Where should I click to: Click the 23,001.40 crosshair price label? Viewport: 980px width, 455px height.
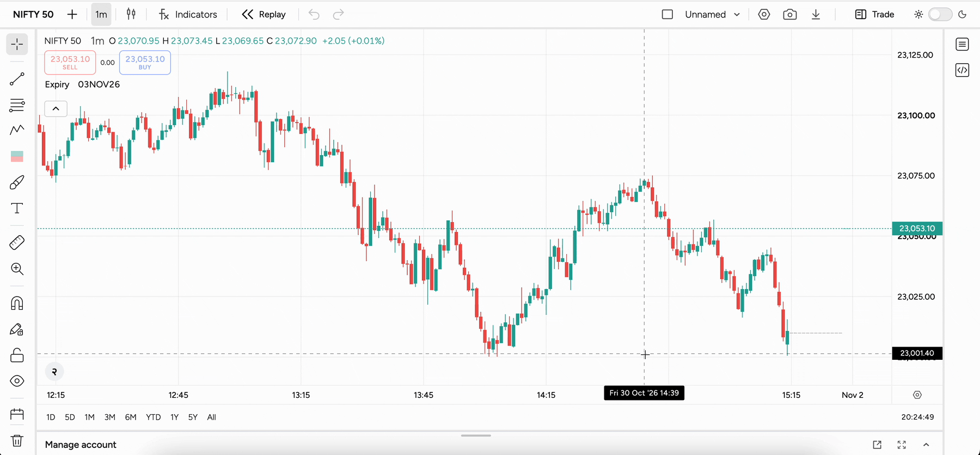point(917,353)
